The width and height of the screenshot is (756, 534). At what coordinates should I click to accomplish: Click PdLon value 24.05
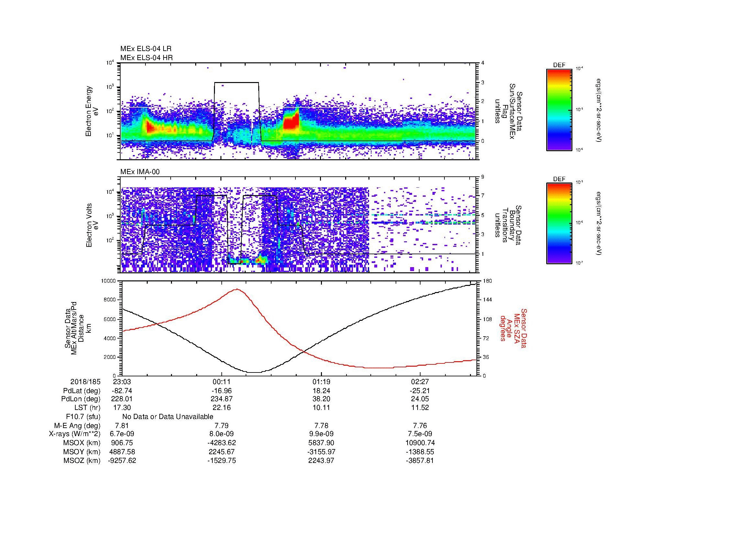(420, 399)
